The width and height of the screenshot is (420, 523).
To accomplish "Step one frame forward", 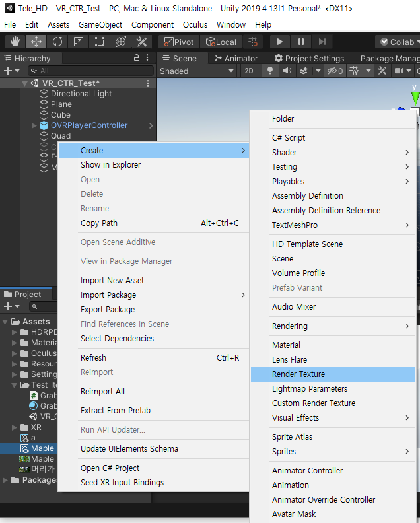I will 322,42.
